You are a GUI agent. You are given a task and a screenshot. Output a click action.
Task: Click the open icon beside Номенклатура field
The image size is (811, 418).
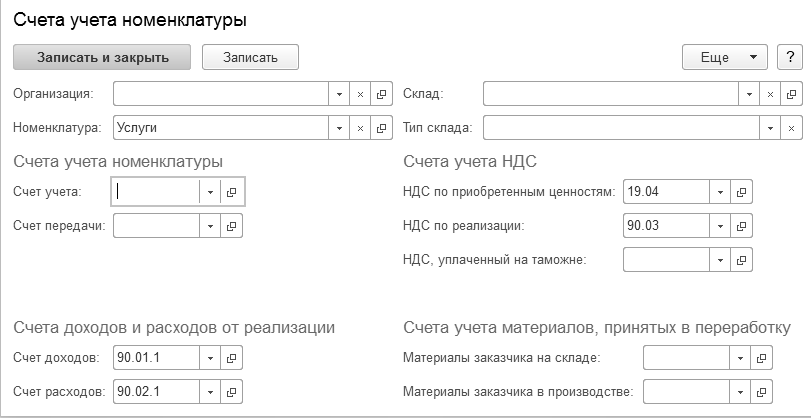coord(381,128)
